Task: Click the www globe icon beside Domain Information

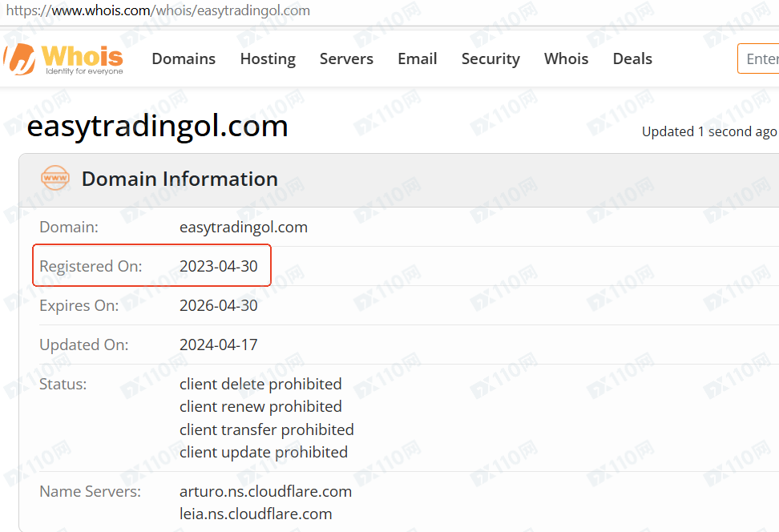Action: [55, 179]
